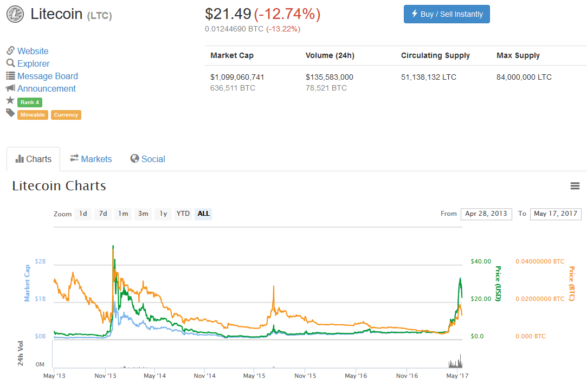Image resolution: width=587 pixels, height=392 pixels.
Task: Switch to the Markets tab
Action: [91, 159]
